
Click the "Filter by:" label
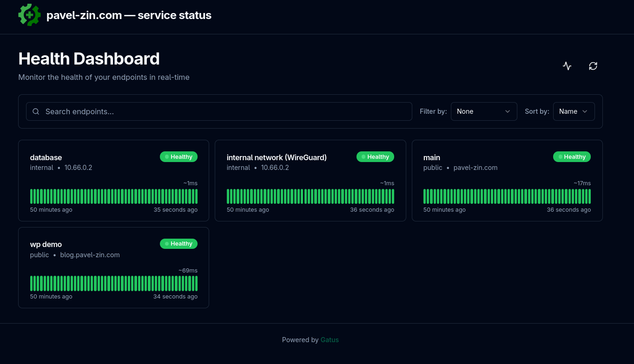(x=433, y=111)
